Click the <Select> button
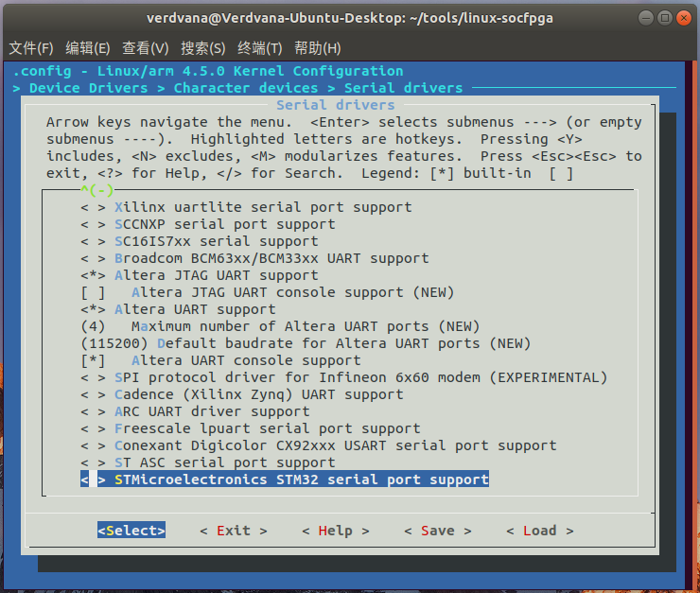This screenshot has width=700, height=593. point(131,530)
